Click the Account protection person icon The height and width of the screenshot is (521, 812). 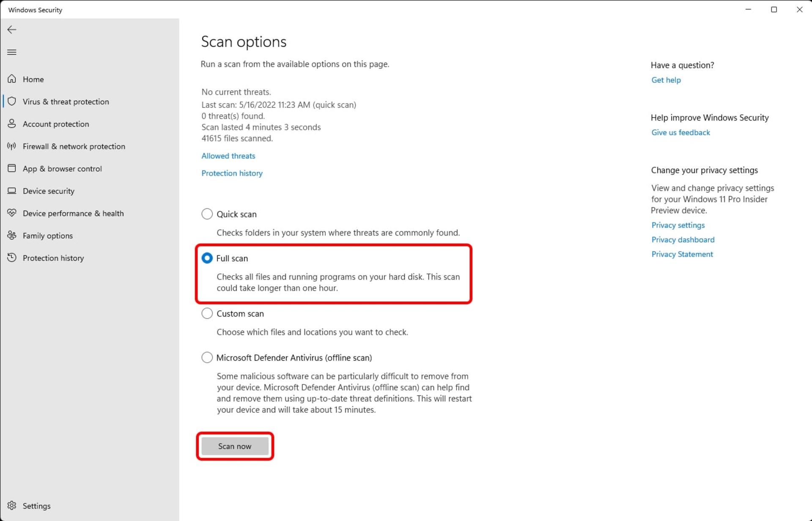(12, 124)
